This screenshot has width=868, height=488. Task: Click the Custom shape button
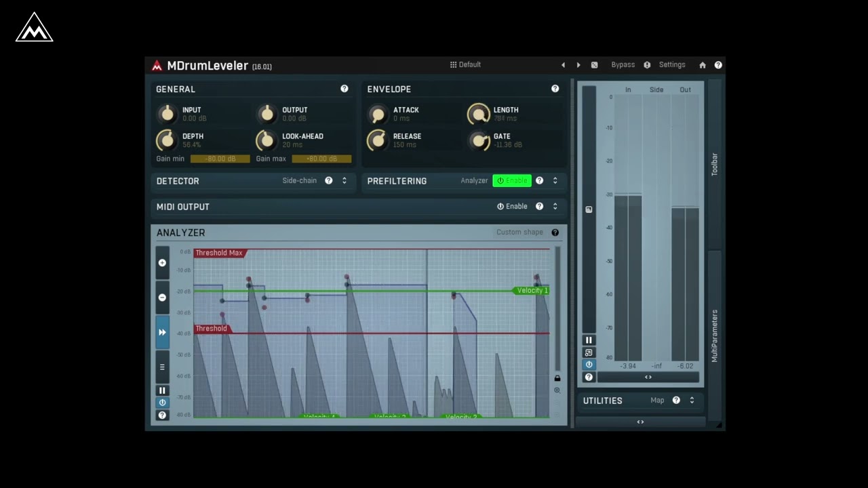(x=519, y=232)
